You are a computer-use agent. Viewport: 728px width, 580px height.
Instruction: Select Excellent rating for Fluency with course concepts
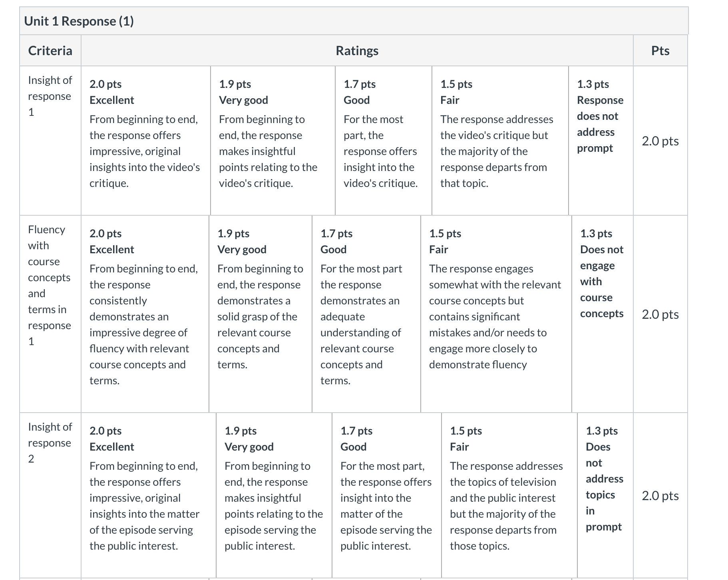[145, 314]
